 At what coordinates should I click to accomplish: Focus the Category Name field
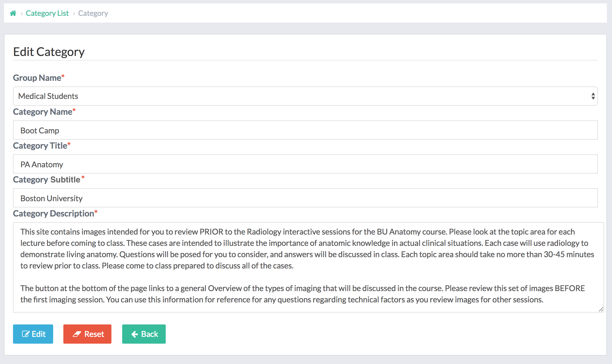coord(305,130)
